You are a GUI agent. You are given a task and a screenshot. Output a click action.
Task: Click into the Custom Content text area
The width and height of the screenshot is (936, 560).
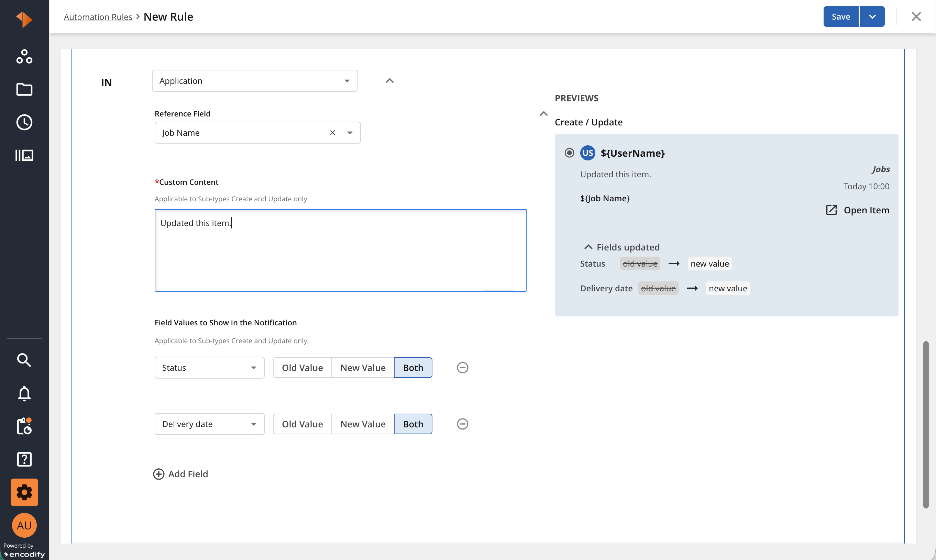(340, 250)
